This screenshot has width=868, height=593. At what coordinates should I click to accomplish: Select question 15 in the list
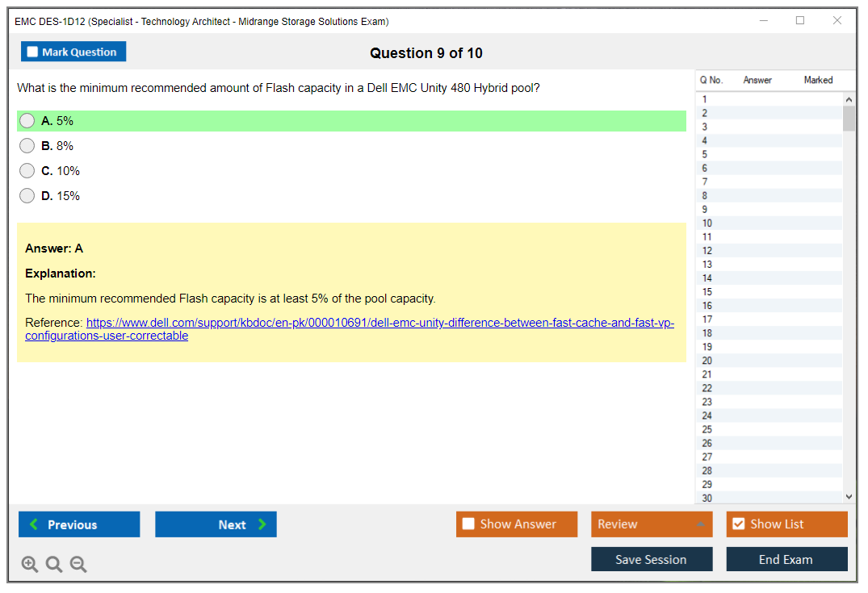point(707,292)
